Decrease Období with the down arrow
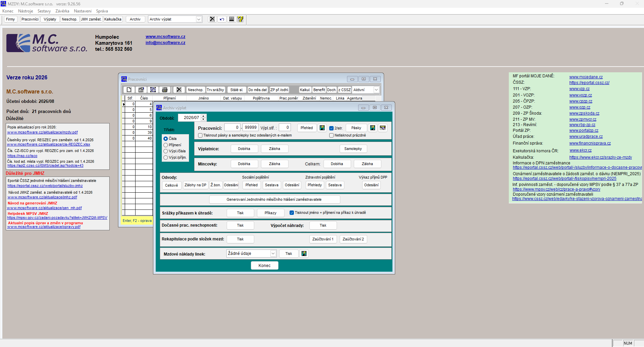 [x=203, y=119]
